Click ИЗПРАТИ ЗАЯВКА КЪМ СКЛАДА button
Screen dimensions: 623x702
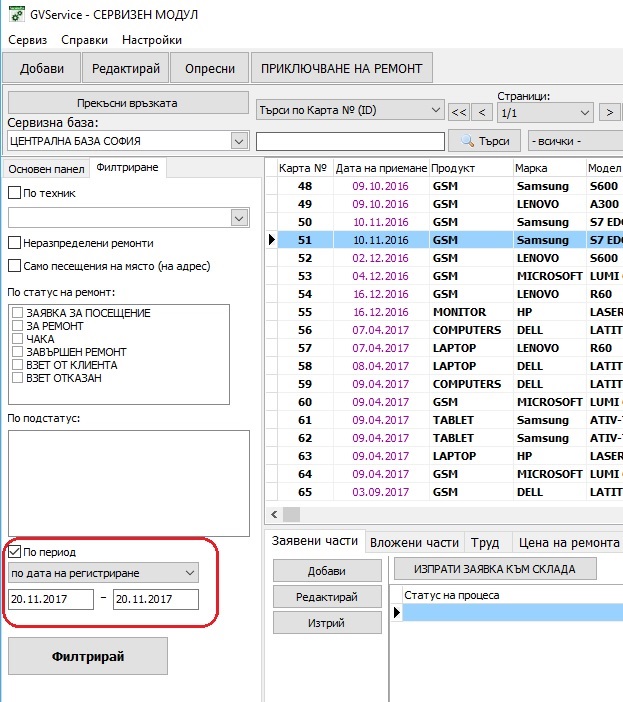pos(495,569)
